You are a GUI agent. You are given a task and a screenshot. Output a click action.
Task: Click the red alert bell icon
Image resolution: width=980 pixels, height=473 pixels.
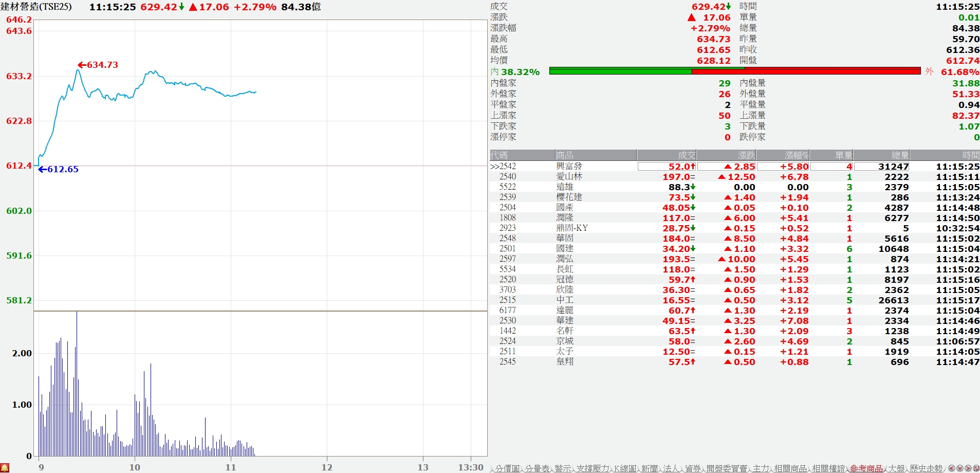pyautogui.click(x=5, y=468)
